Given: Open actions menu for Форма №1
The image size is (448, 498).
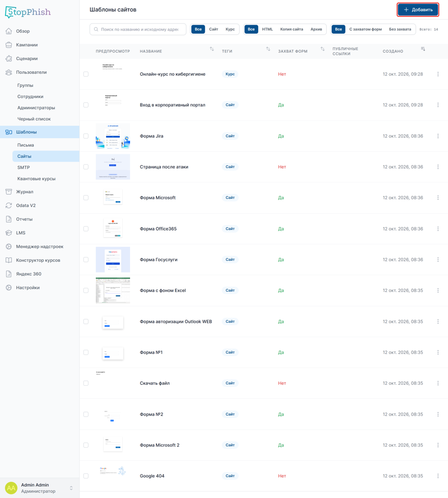Looking at the screenshot, I should point(438,352).
